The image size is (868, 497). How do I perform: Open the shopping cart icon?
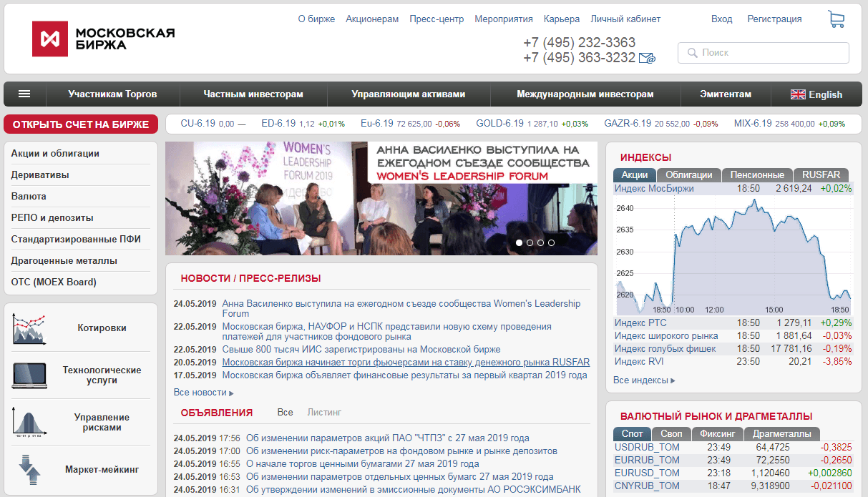[x=836, y=19]
